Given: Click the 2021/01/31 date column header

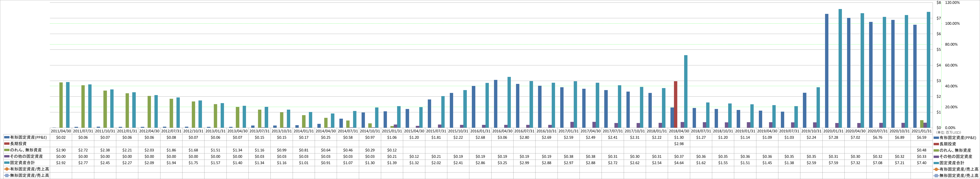Looking at the screenshot, I should [x=922, y=131].
